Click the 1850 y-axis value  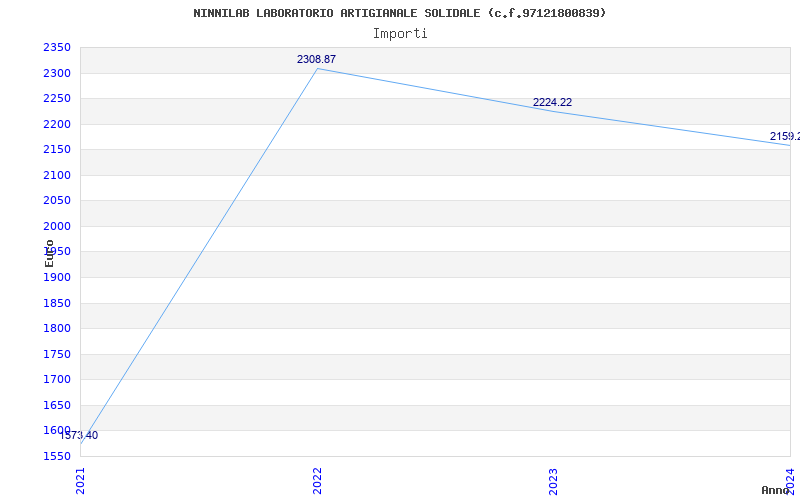[x=57, y=303]
